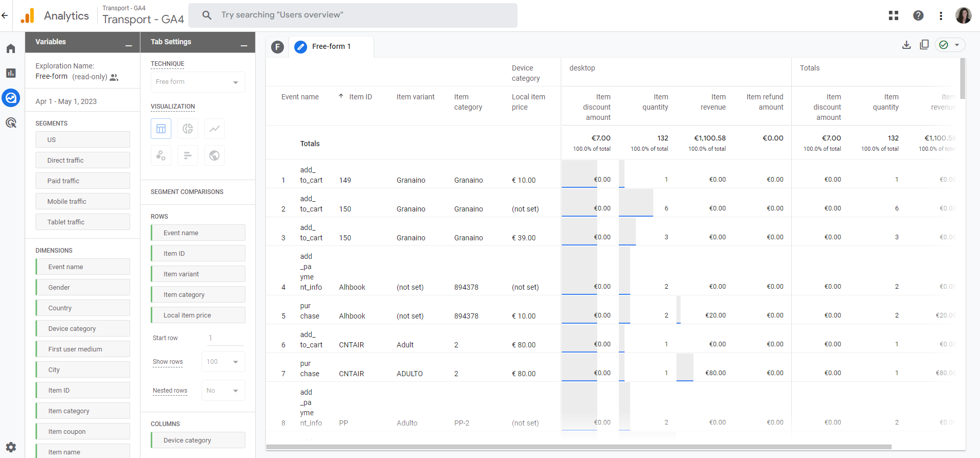Click the PP-2 item category cell
Screen dimensions: 980x458
pos(461,423)
